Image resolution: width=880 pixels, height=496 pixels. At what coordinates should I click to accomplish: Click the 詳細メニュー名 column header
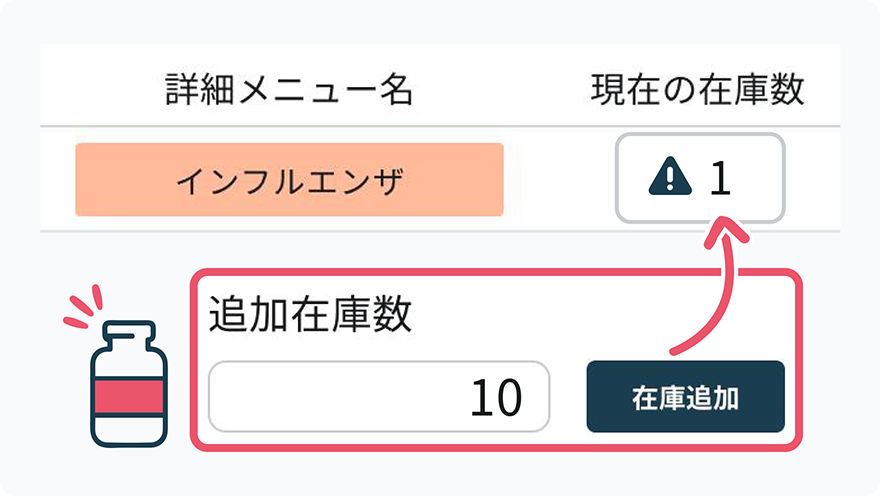290,89
